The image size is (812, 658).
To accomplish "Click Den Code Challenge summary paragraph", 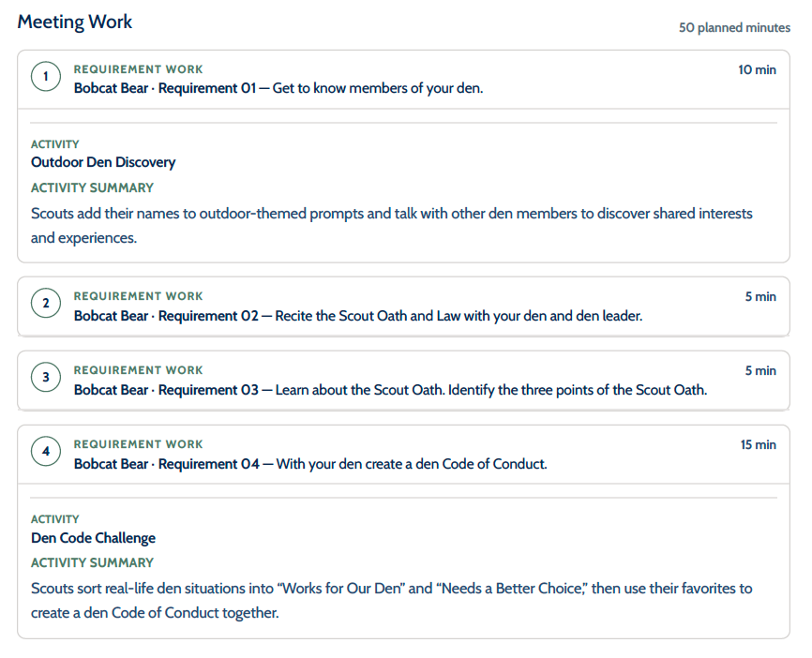I will click(x=392, y=601).
